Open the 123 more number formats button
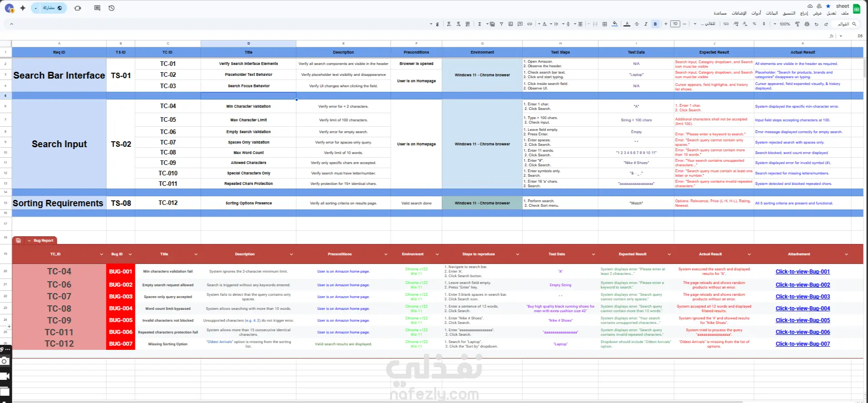 coord(726,24)
